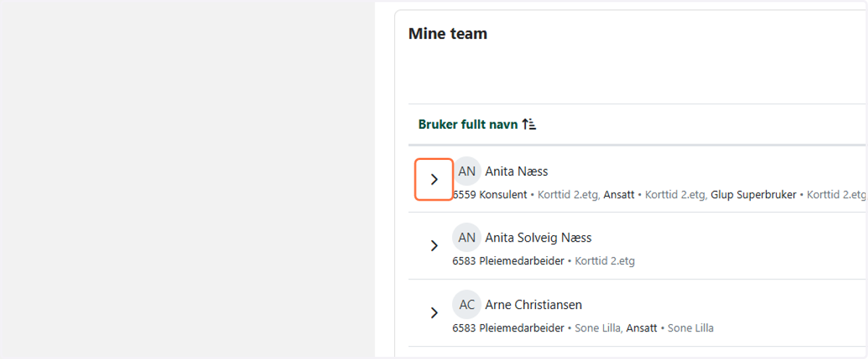Open the user name Anita Solveig Næss
868x359 pixels.
(x=538, y=237)
